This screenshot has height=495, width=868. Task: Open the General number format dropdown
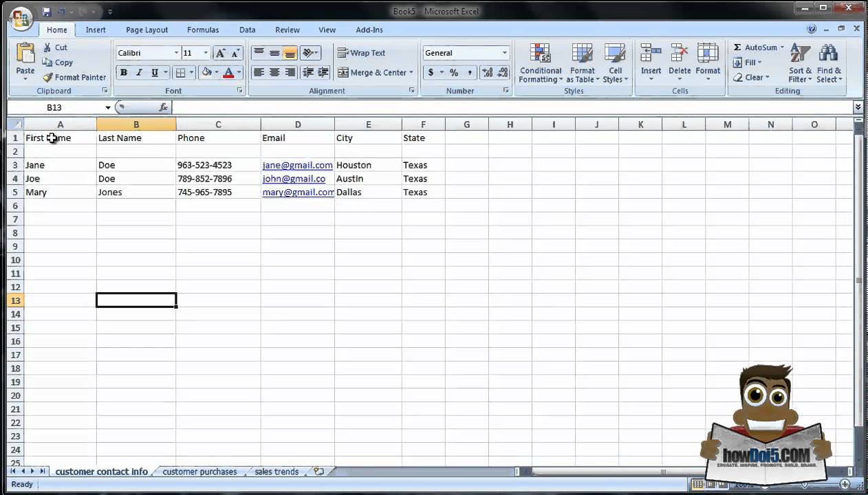pyautogui.click(x=504, y=53)
